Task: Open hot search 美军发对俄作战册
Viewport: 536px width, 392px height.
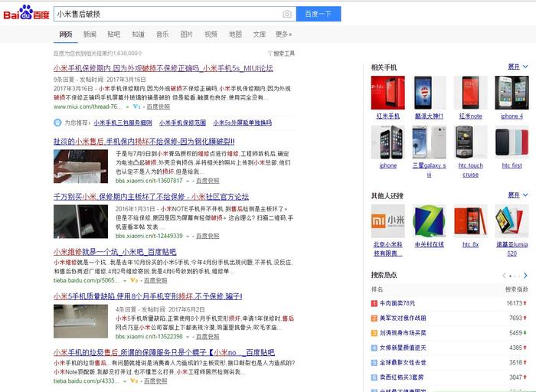Action: [x=403, y=318]
